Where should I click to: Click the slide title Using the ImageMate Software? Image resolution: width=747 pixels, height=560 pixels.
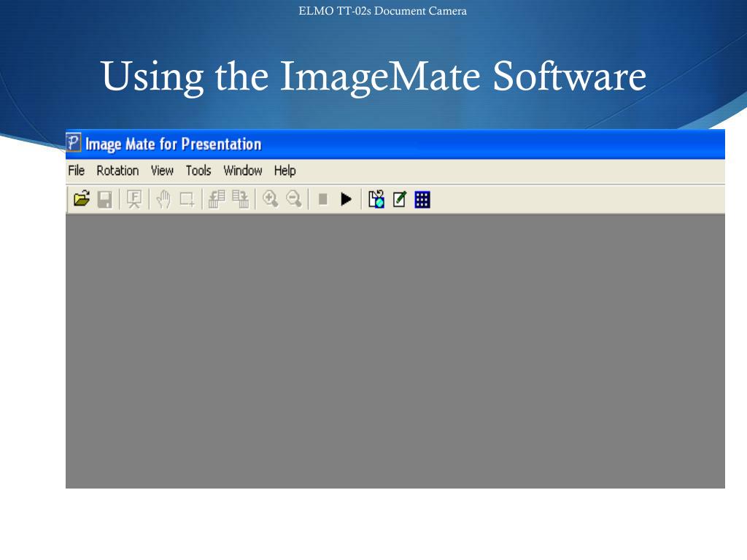(x=373, y=76)
